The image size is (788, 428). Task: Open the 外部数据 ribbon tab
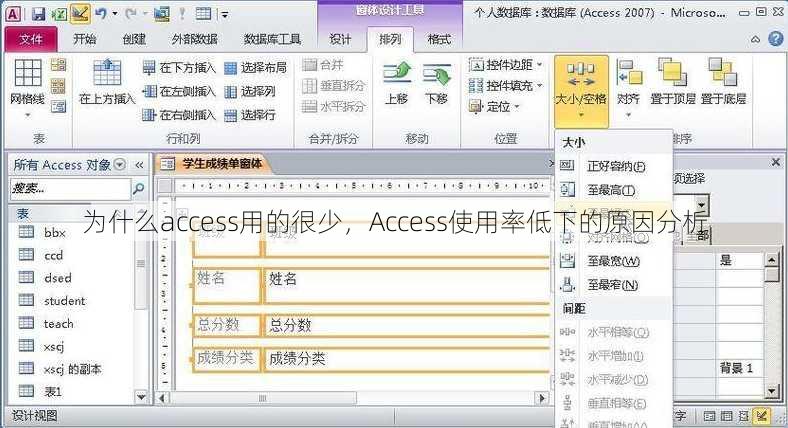coord(195,39)
